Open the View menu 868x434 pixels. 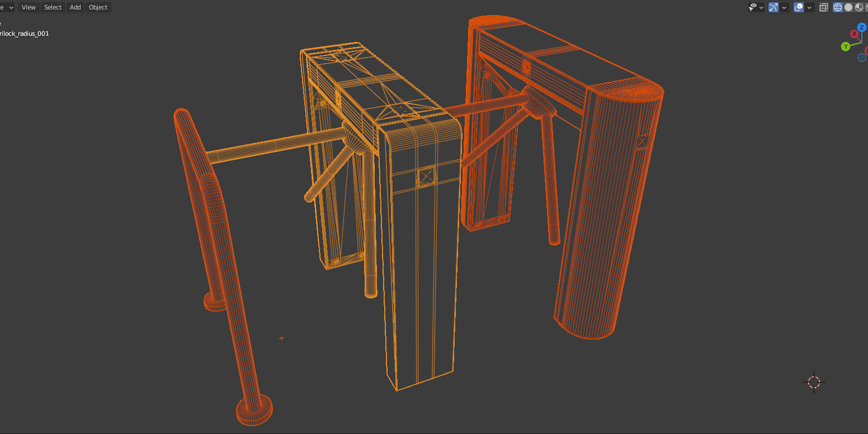tap(29, 7)
